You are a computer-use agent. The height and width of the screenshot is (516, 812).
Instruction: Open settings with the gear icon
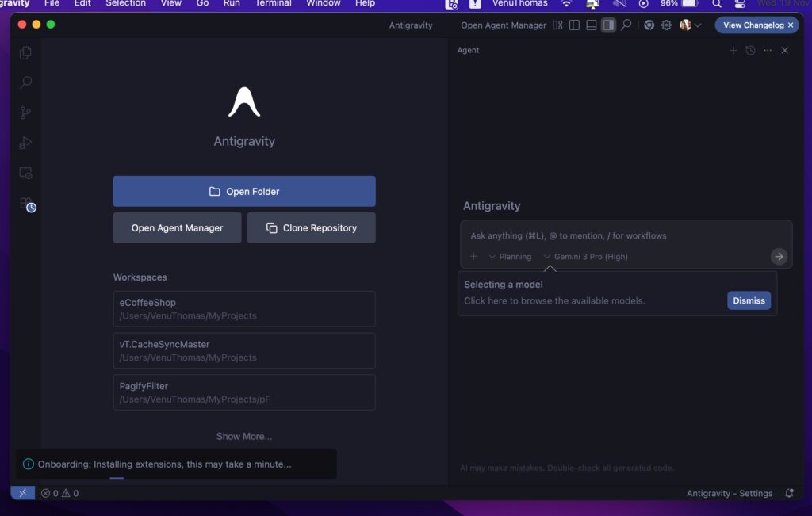pos(666,25)
